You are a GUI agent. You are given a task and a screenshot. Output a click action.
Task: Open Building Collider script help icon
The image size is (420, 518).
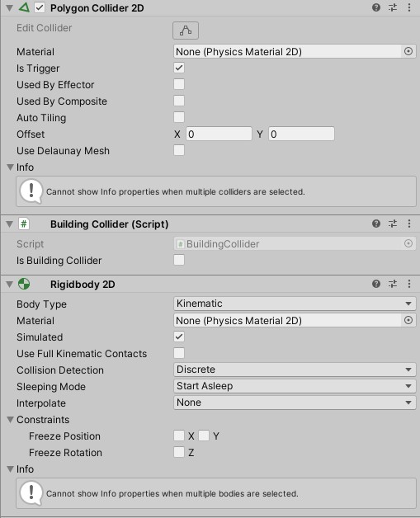coord(376,224)
